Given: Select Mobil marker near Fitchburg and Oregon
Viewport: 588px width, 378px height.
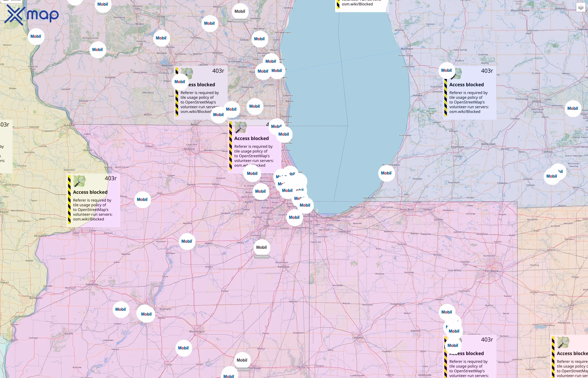Looking at the screenshot, I should (x=180, y=82).
